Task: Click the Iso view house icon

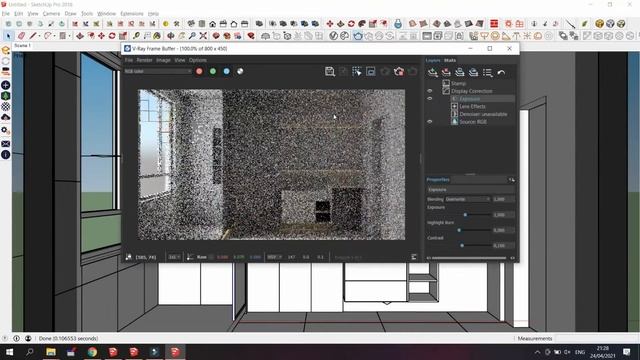Action: (x=191, y=24)
